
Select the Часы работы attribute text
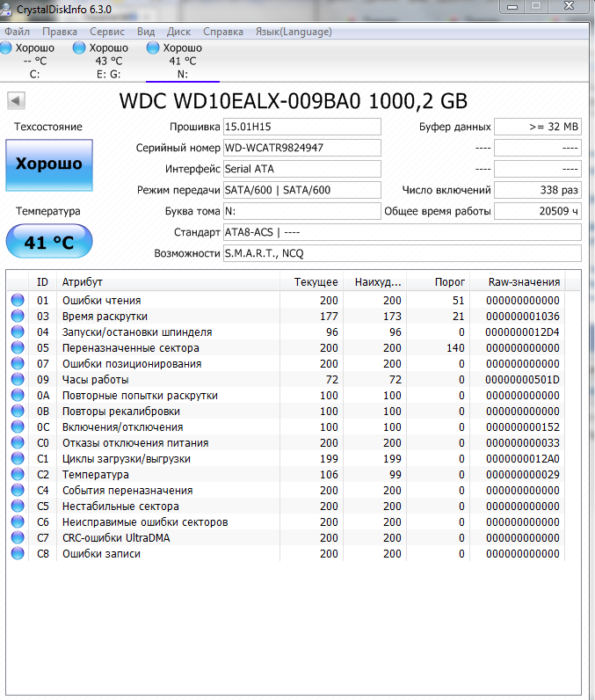96,380
